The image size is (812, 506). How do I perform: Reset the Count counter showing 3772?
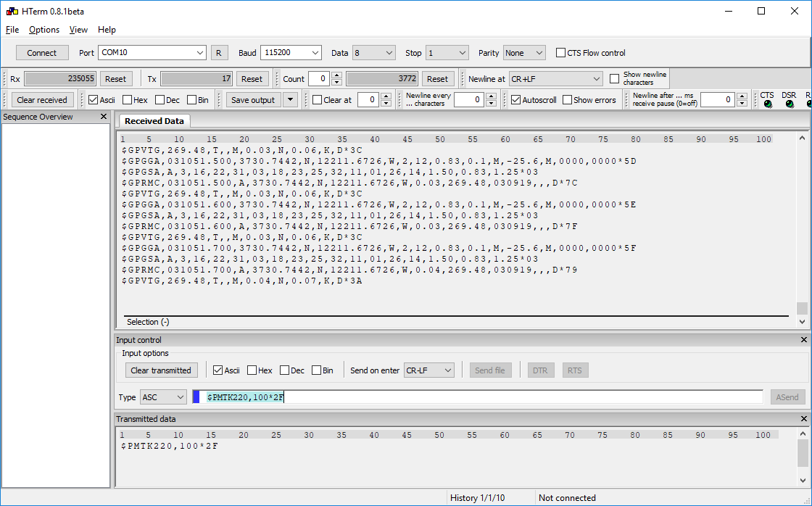(438, 79)
